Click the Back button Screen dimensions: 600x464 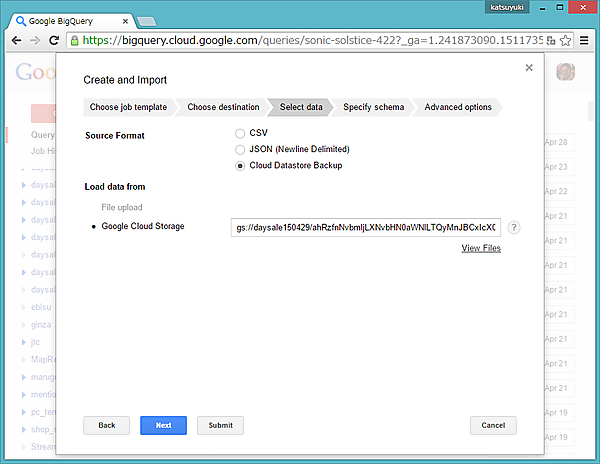click(x=106, y=425)
